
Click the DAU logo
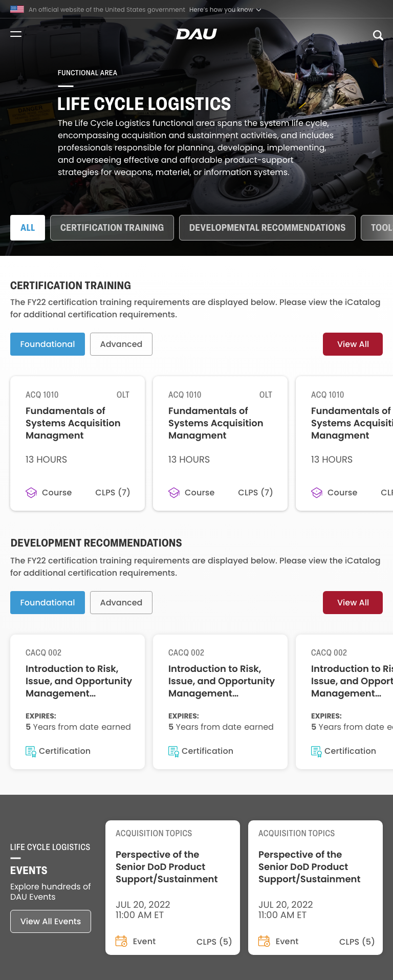[x=196, y=34]
